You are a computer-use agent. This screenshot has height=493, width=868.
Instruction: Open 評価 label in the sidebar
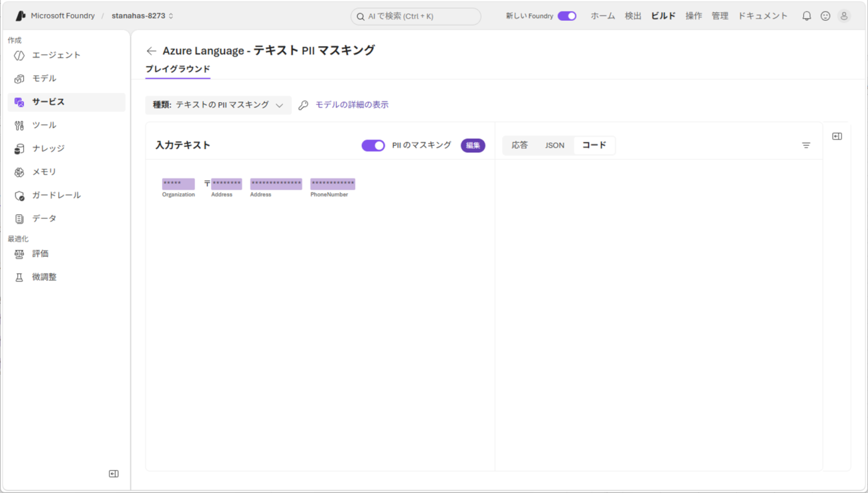(40, 254)
